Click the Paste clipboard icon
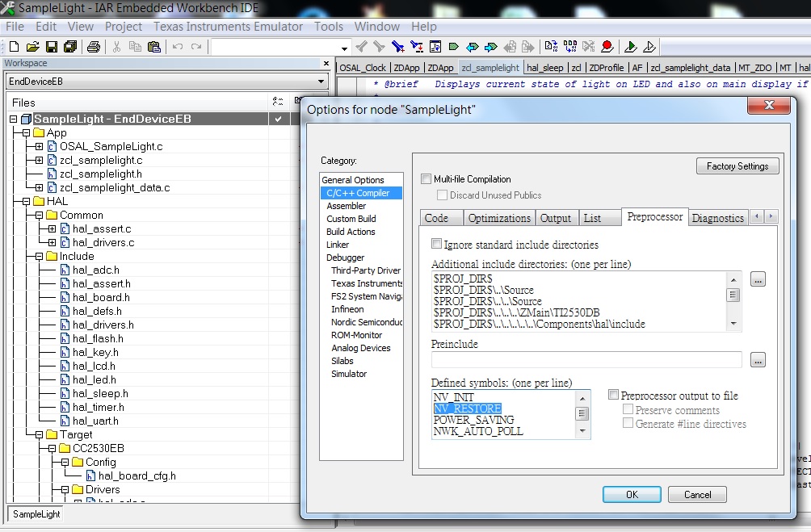 [154, 47]
